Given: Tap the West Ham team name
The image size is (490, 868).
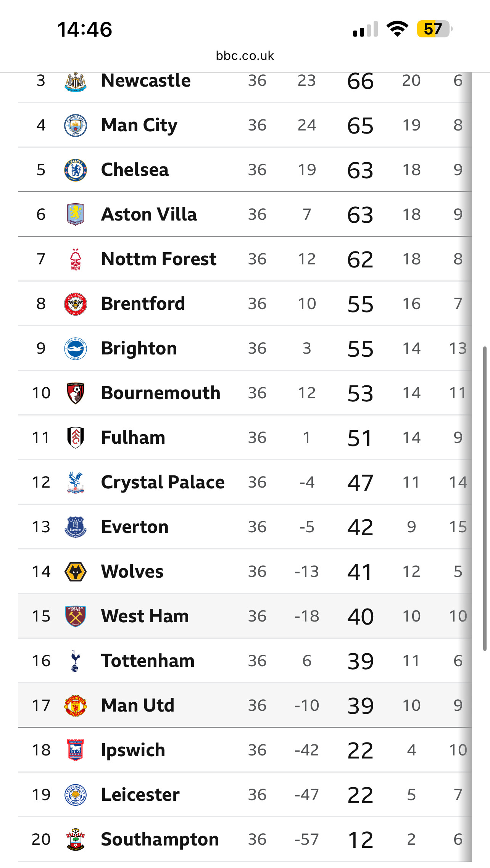Looking at the screenshot, I should point(145,616).
